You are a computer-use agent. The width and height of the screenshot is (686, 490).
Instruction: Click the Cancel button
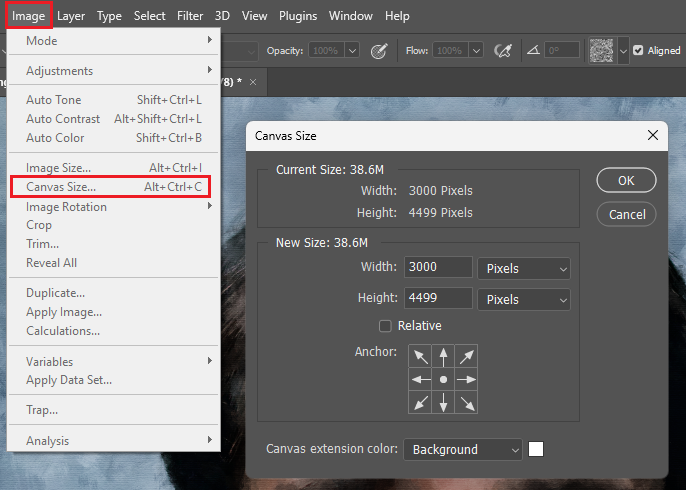pyautogui.click(x=627, y=214)
